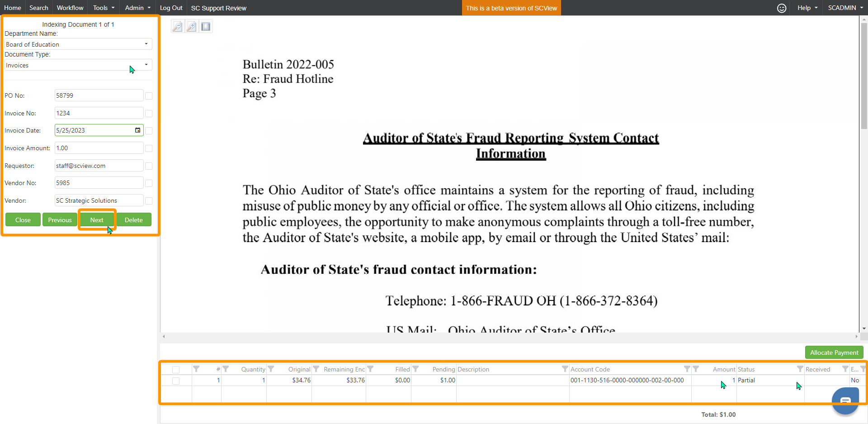The width and height of the screenshot is (868, 424).
Task: Open filter icon after Filled header
Action: (x=415, y=369)
